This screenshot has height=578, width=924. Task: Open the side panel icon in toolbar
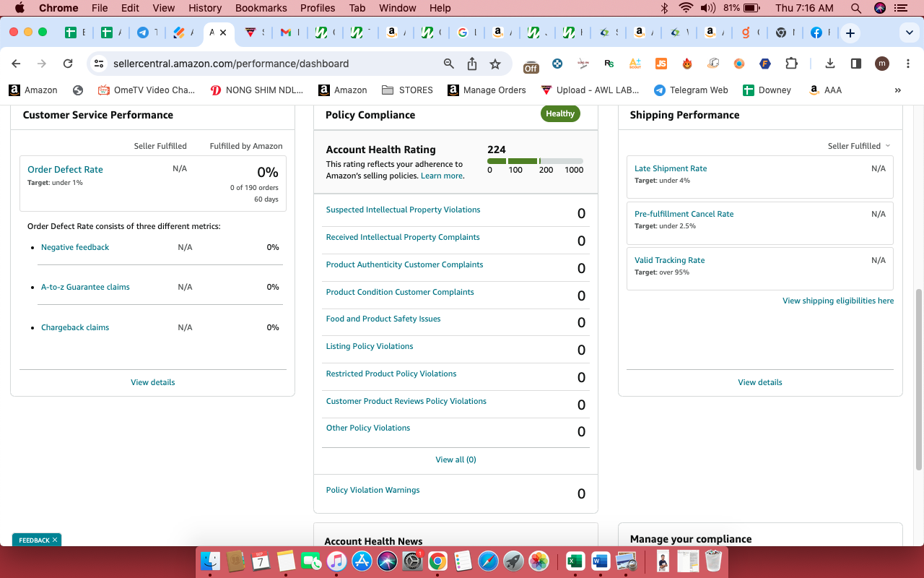(856, 64)
